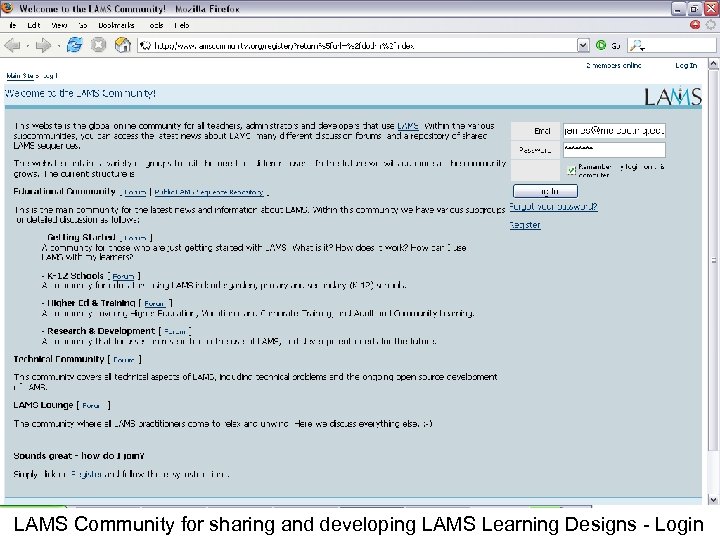This screenshot has height=540, width=720.
Task: Open the Research & Development Forum link
Action: 175,332
